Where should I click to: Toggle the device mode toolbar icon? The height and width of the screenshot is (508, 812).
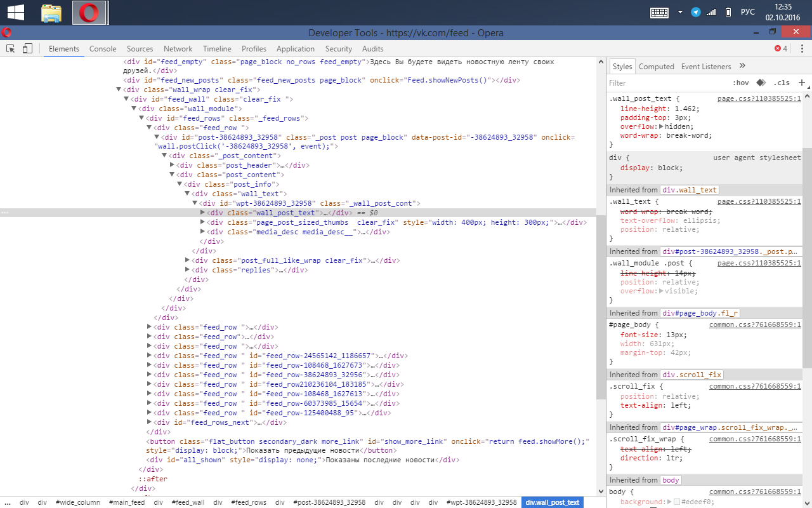click(x=27, y=49)
